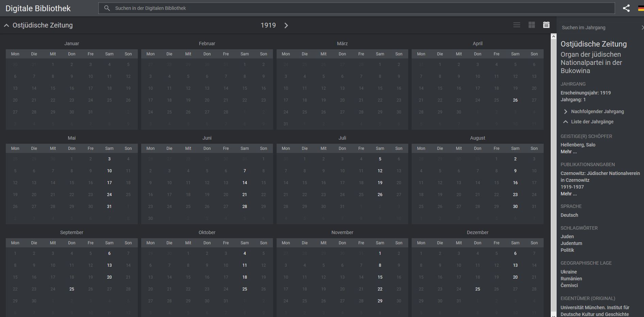Open issue of Mai 24
Screen dimensions: 644x317
(x=109, y=195)
